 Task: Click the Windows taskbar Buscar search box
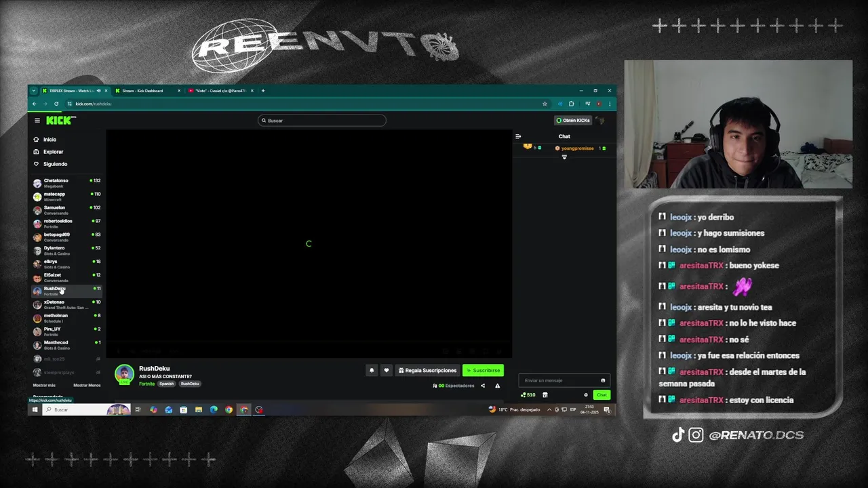point(86,409)
